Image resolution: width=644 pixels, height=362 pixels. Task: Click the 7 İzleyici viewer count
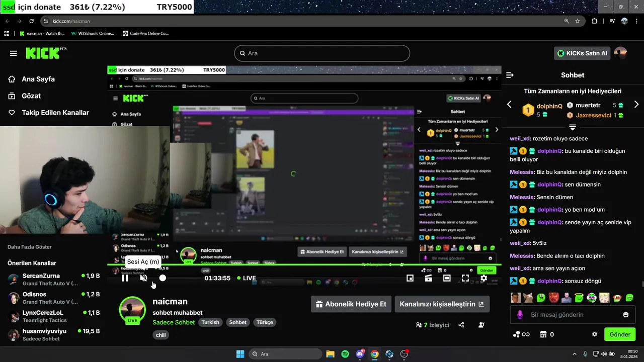433,325
